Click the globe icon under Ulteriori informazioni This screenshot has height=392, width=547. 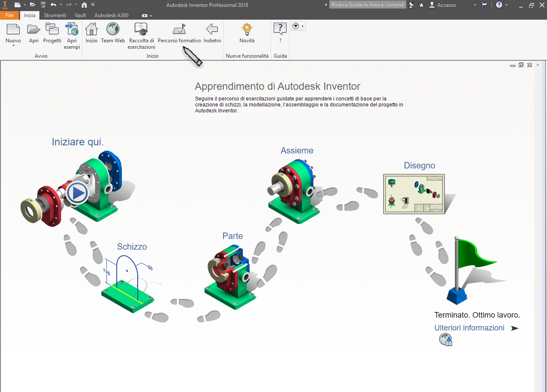tap(446, 340)
